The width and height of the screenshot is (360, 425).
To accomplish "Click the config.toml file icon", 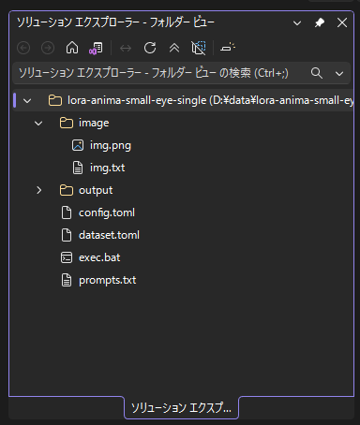I will 66,213.
